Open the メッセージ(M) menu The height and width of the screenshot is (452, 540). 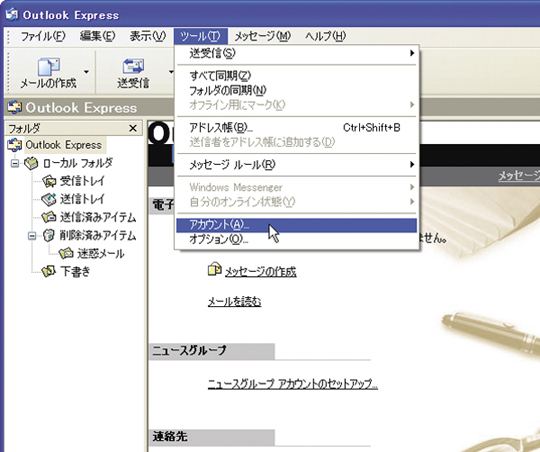click(262, 36)
